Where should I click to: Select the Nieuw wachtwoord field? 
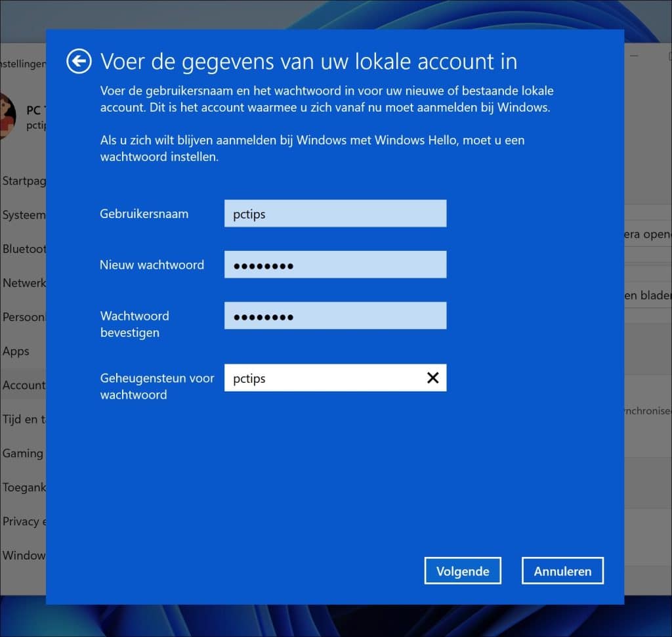335,264
